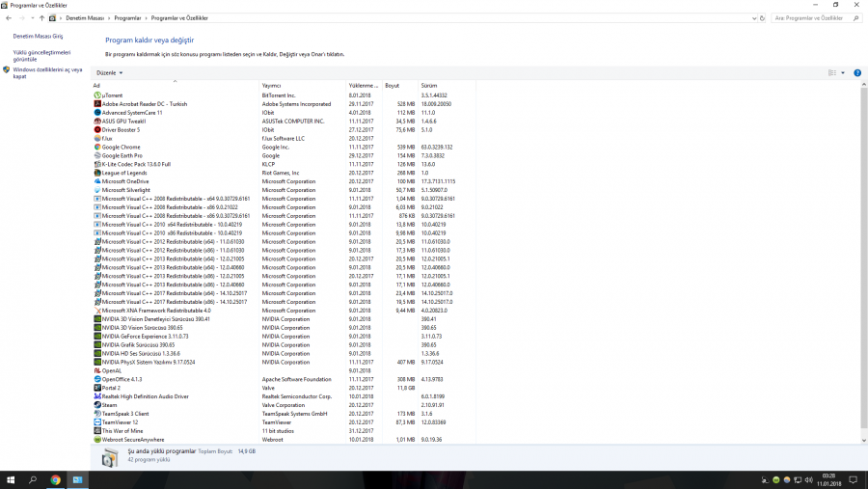
Task: Select the Advanced SystemCare 11 icon
Action: click(97, 113)
